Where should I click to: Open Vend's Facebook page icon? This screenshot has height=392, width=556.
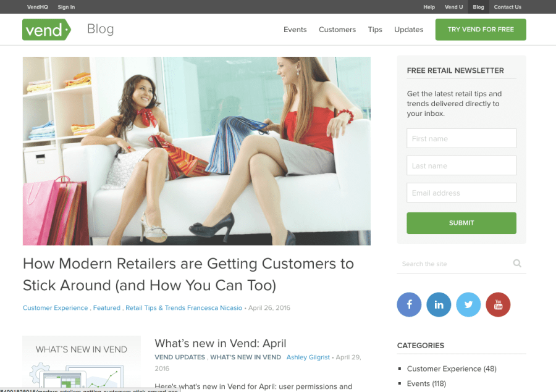click(x=409, y=304)
